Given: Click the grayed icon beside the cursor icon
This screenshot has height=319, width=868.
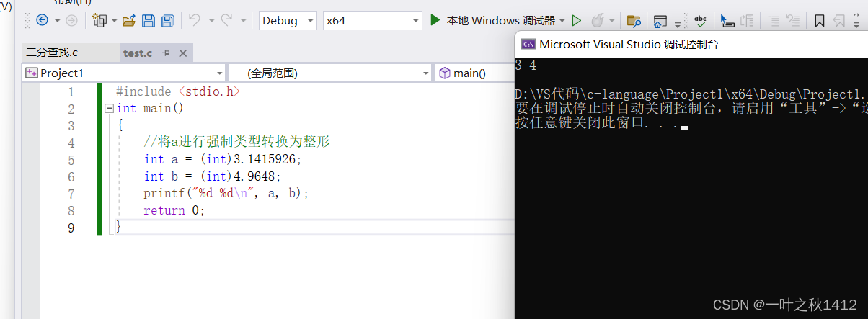Looking at the screenshot, I should (x=748, y=21).
